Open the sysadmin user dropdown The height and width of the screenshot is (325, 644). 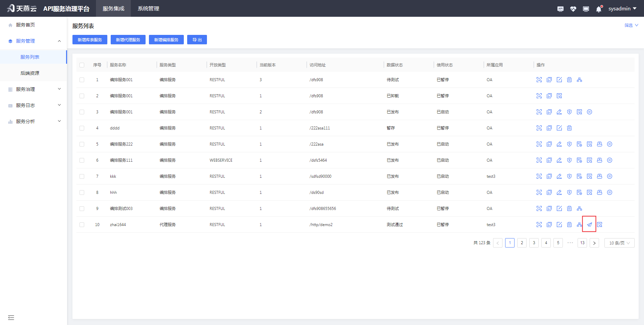622,9
